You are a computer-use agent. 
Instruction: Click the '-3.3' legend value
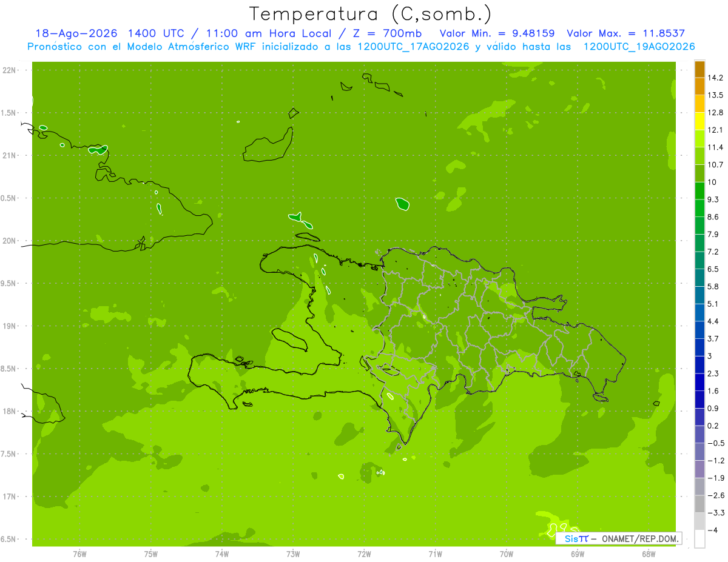715,513
